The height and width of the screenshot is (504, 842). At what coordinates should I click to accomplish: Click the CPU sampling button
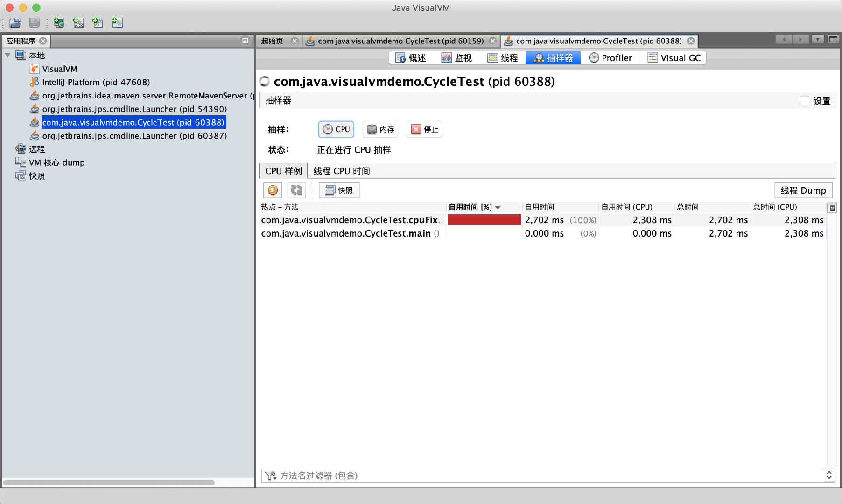tap(336, 129)
